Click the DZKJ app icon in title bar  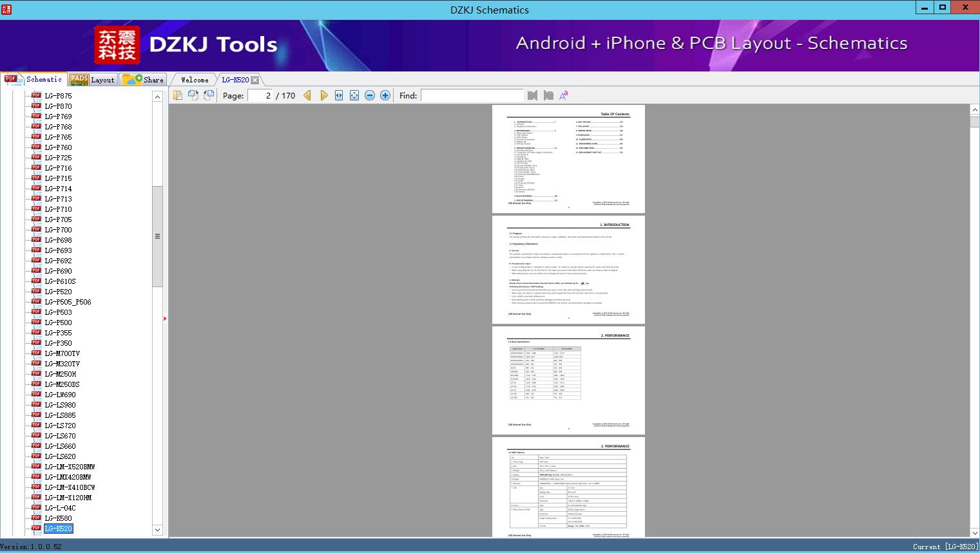[6, 9]
